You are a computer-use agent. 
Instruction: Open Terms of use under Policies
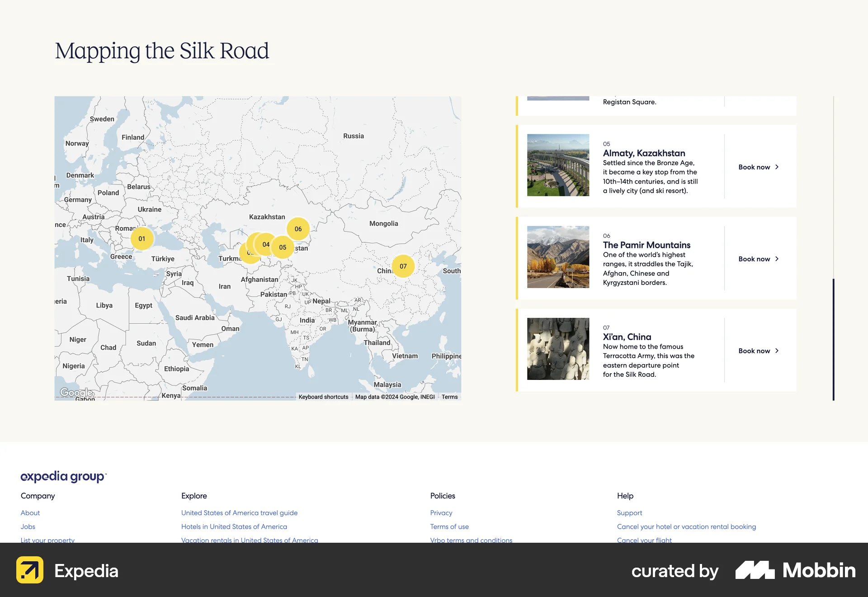coord(449,526)
